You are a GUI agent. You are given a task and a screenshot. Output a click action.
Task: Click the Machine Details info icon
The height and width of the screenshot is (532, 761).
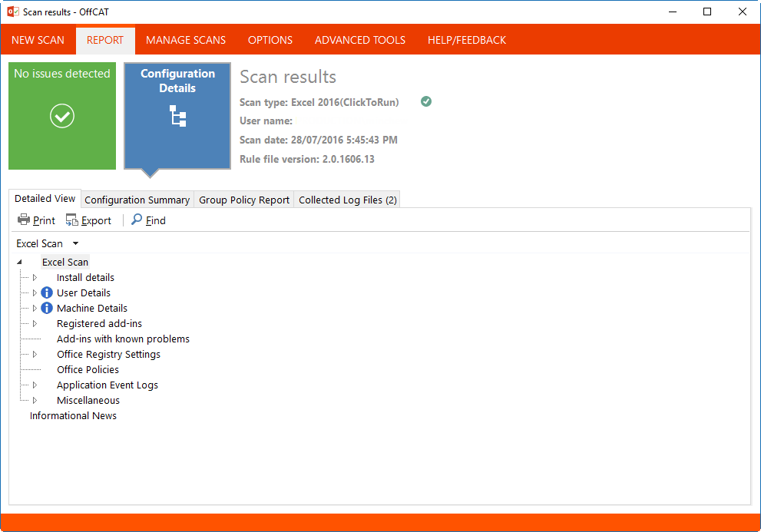click(47, 309)
